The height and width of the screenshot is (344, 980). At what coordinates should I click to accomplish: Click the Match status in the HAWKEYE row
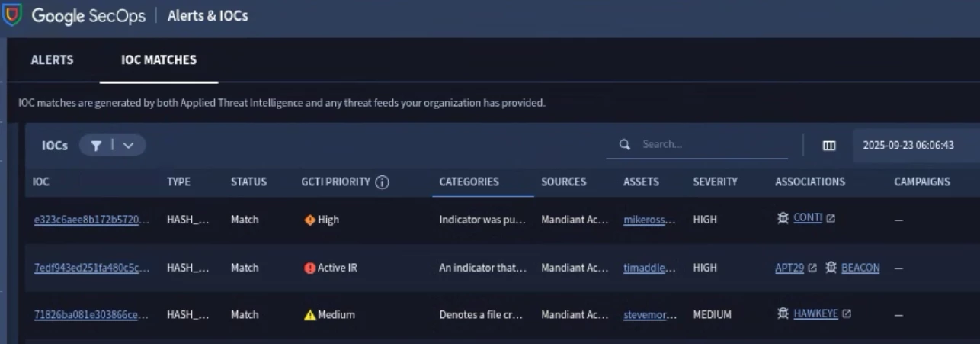pyautogui.click(x=245, y=314)
